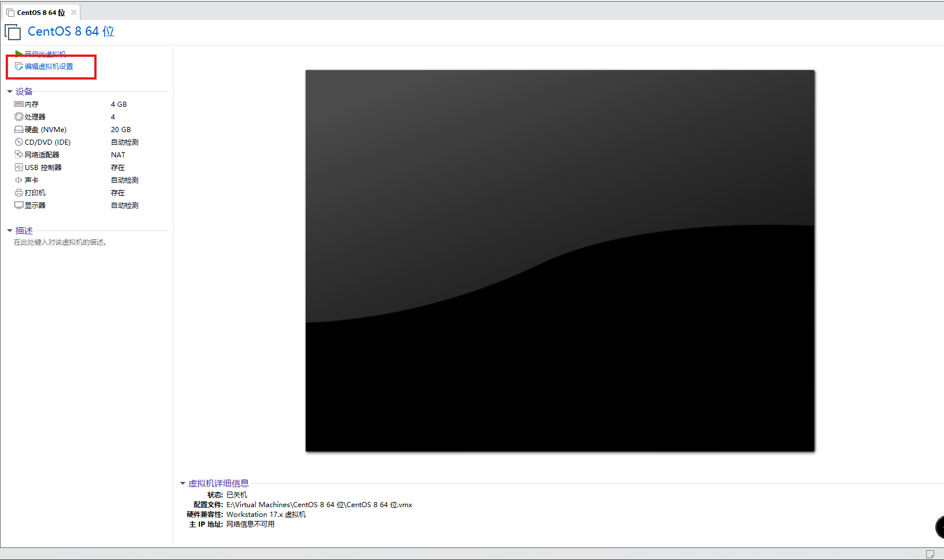The height and width of the screenshot is (560, 944).
Task: Click the 显示器 display monitor icon
Action: pyautogui.click(x=19, y=206)
